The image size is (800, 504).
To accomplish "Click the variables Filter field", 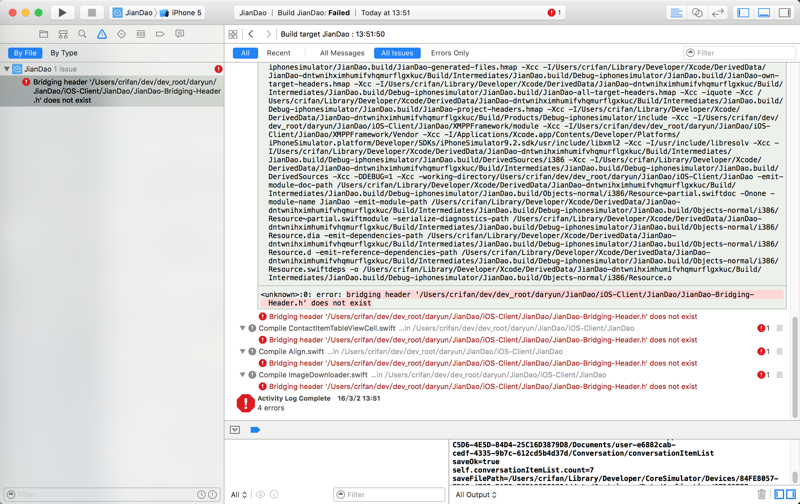I will pos(389,495).
